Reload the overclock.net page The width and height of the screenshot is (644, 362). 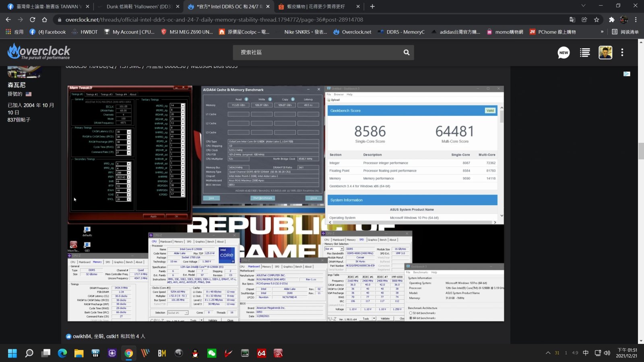[x=33, y=19]
